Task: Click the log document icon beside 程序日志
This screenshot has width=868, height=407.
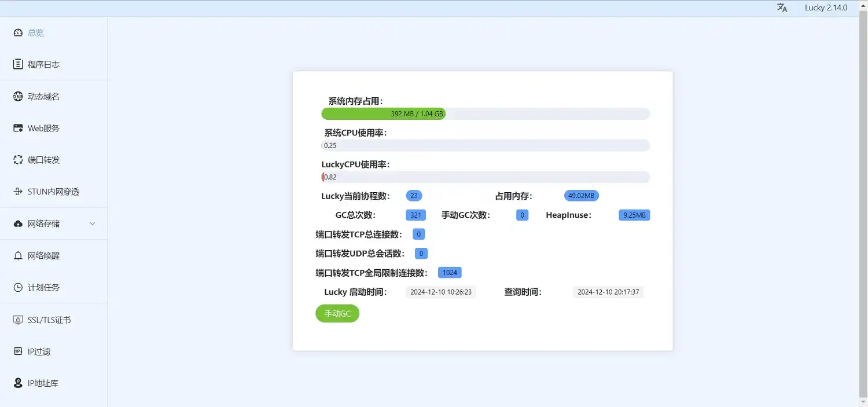Action: pos(18,64)
